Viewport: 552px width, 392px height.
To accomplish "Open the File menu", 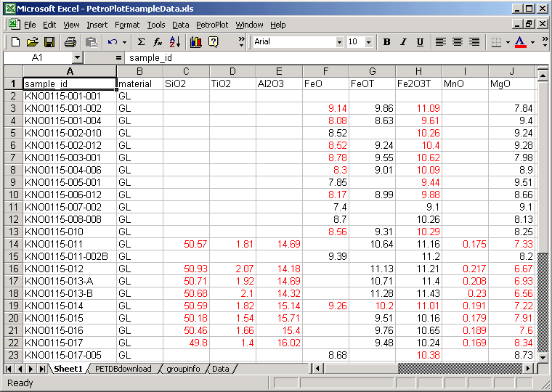I will [30, 25].
